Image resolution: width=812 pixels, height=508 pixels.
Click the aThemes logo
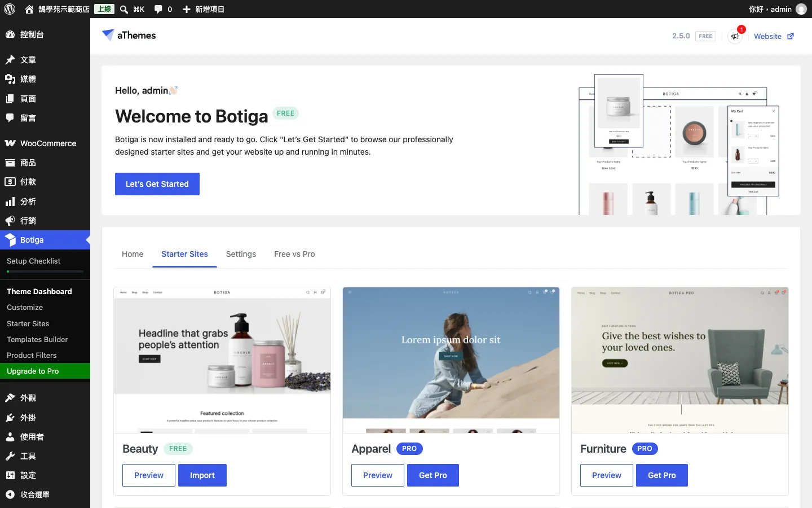click(129, 35)
